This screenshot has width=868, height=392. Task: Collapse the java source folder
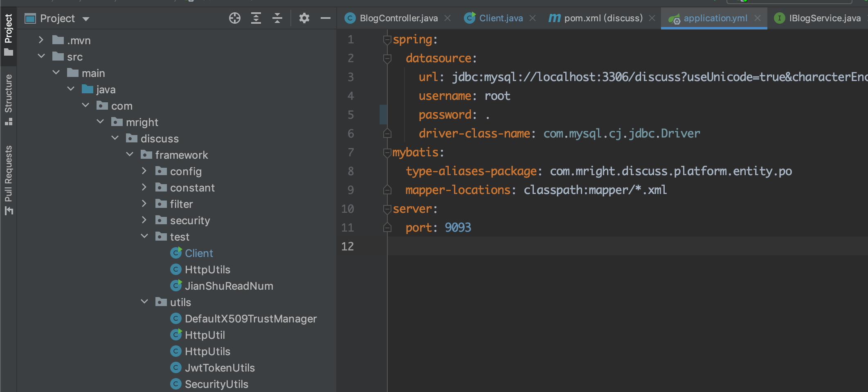pyautogui.click(x=71, y=89)
